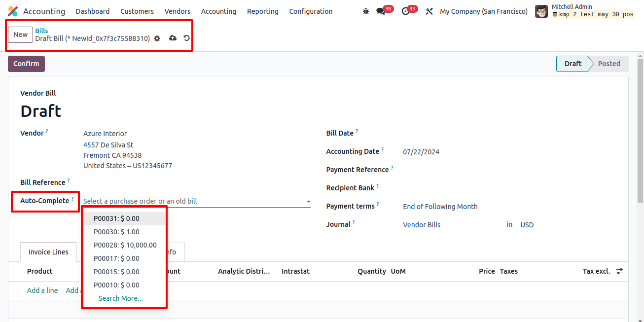Open Vendors menu
Image resolution: width=644 pixels, height=322 pixels.
[178, 11]
